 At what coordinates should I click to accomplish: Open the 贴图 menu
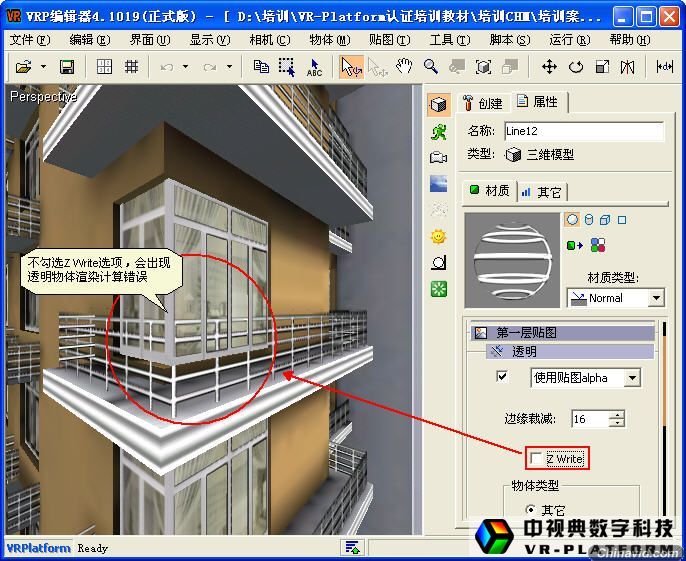click(x=389, y=40)
